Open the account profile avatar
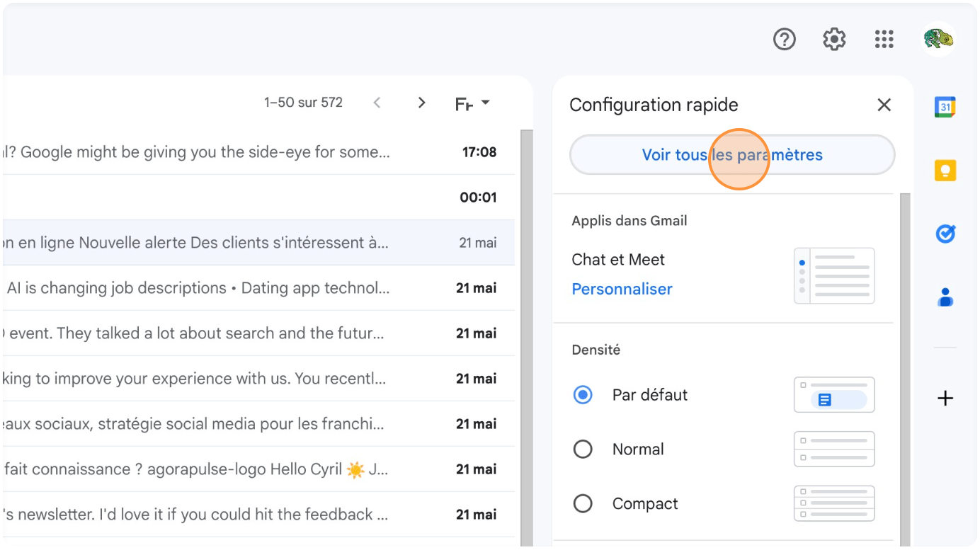This screenshot has height=550, width=980. (x=939, y=40)
